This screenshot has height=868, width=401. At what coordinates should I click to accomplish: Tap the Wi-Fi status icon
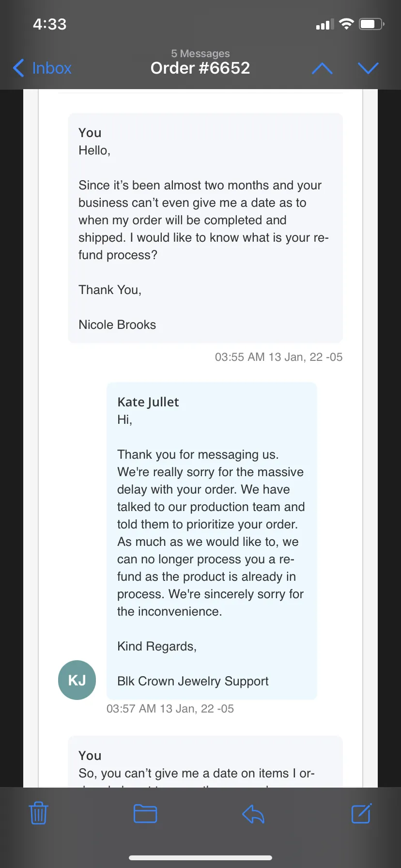(346, 24)
